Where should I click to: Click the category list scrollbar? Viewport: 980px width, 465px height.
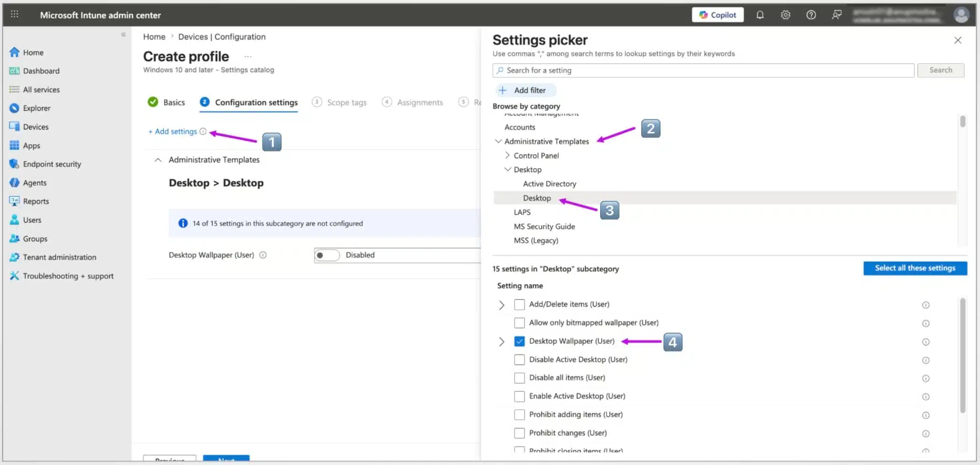962,122
